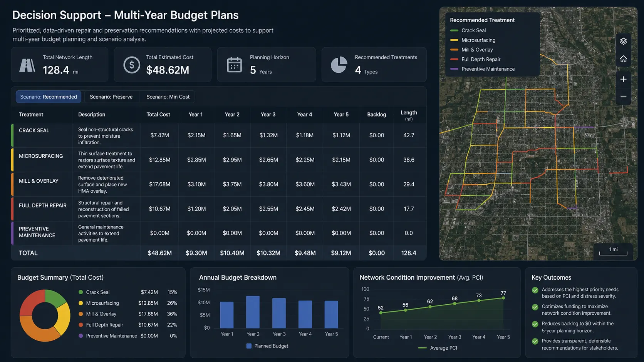Click the Description column header

click(92, 114)
